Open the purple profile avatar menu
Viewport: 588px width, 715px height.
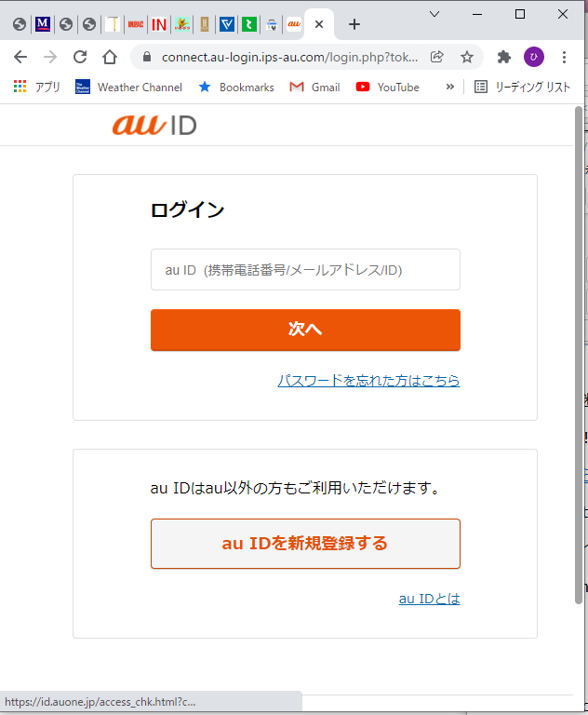pyautogui.click(x=534, y=57)
